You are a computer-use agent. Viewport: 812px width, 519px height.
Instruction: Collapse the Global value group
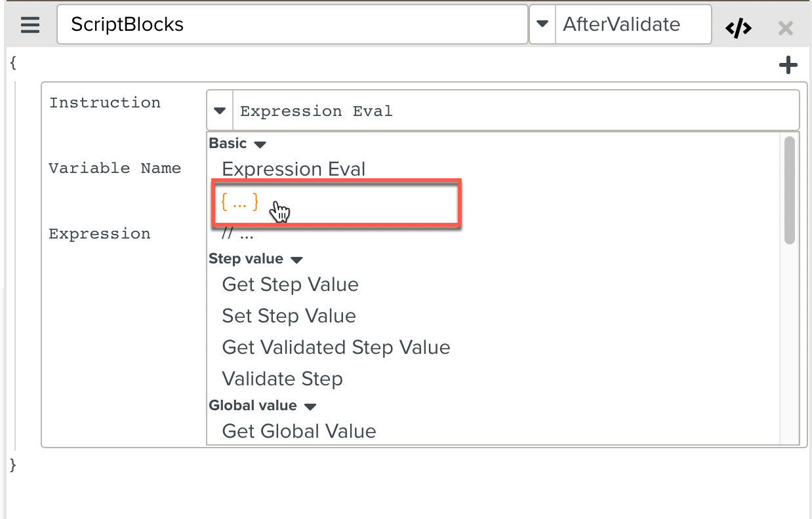point(310,406)
